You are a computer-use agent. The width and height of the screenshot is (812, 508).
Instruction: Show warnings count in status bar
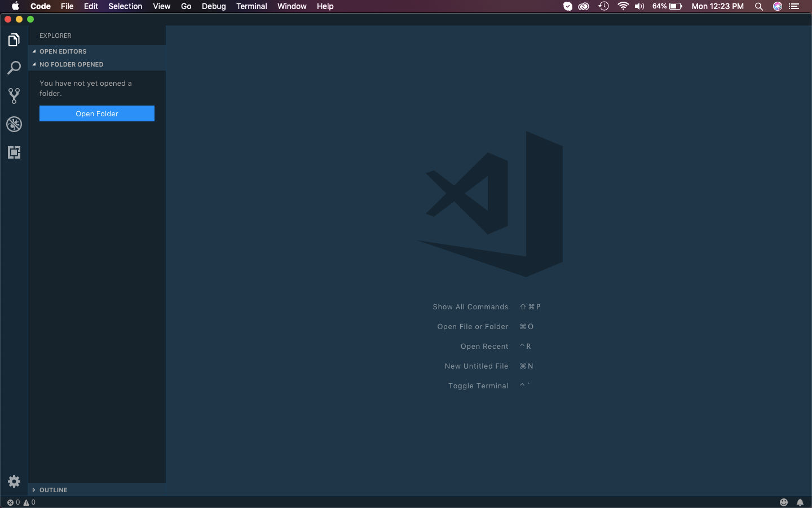(29, 502)
